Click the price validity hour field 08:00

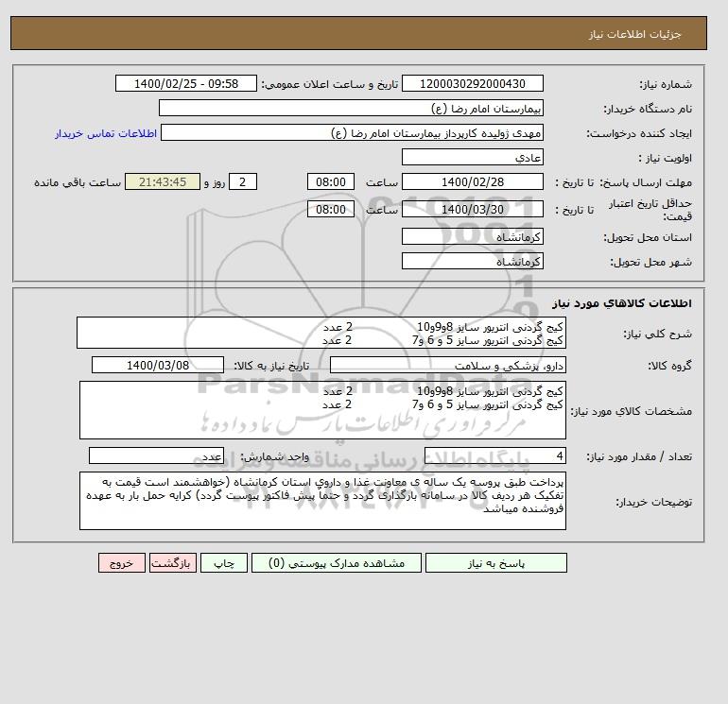[x=331, y=209]
